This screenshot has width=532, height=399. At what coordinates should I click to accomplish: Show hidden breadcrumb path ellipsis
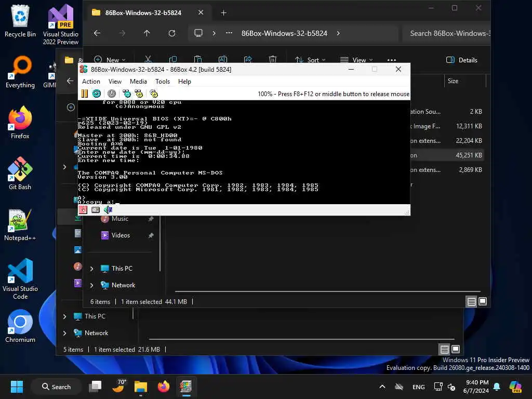(x=229, y=33)
